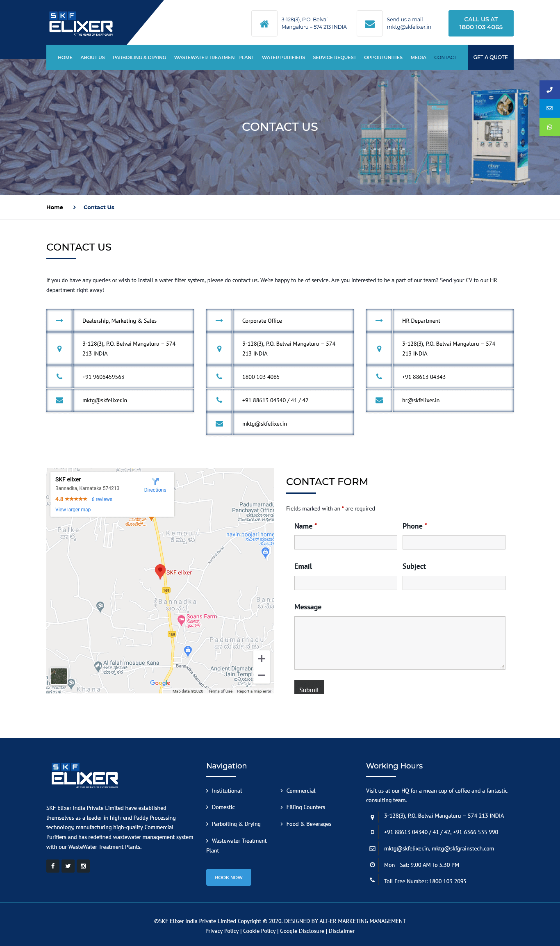Open Food & Beverages footer link

coord(309,824)
